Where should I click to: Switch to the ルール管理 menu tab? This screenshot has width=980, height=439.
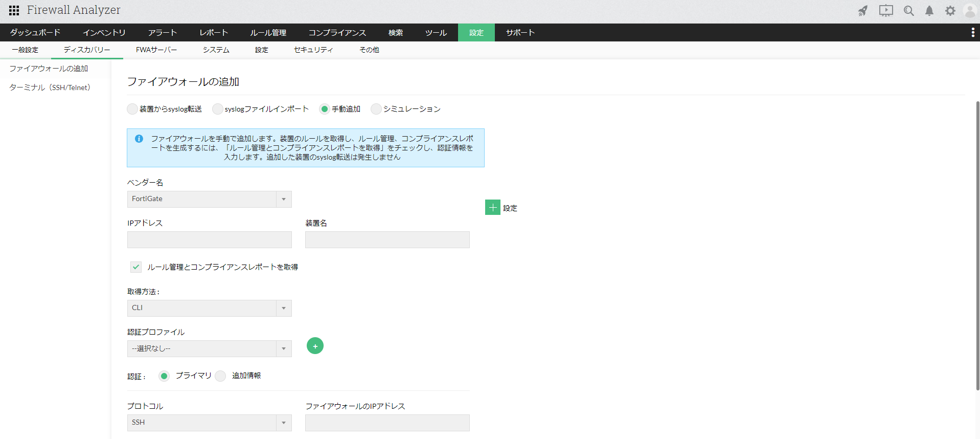pos(268,33)
